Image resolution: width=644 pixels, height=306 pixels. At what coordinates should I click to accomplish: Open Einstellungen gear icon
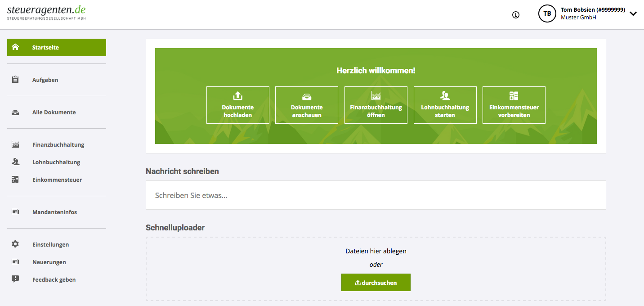click(x=15, y=244)
